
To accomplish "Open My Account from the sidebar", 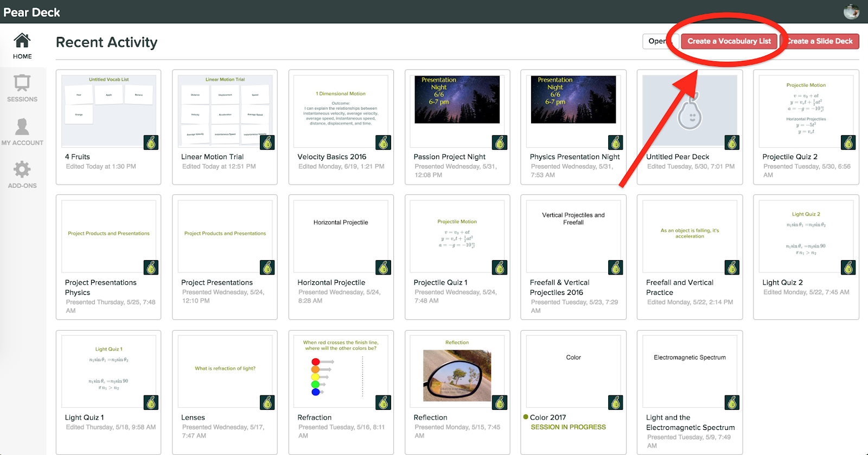I will (22, 132).
